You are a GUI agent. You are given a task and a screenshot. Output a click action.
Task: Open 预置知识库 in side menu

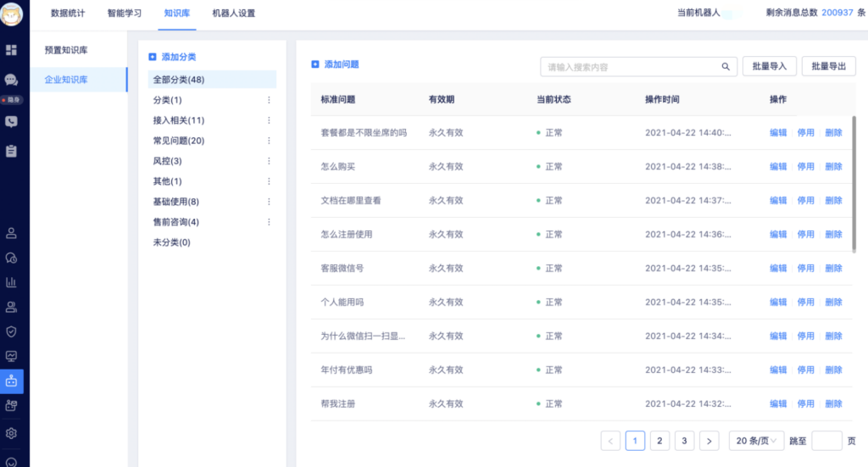click(x=66, y=50)
